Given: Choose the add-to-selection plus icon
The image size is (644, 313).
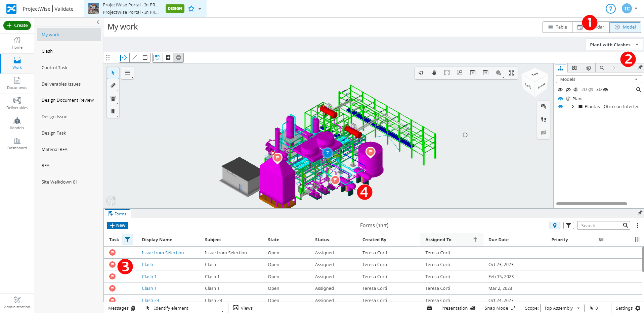Looking at the screenshot, I should pyautogui.click(x=168, y=58).
